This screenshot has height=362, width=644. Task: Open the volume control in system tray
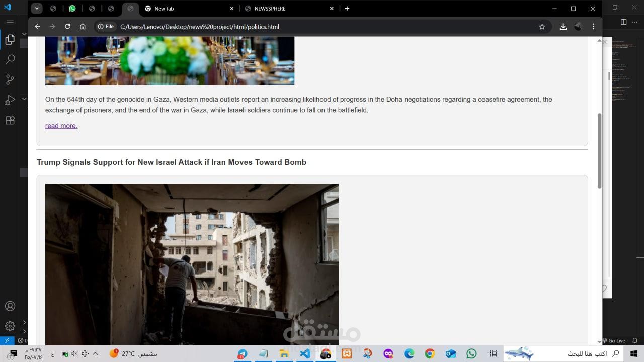[74, 354]
